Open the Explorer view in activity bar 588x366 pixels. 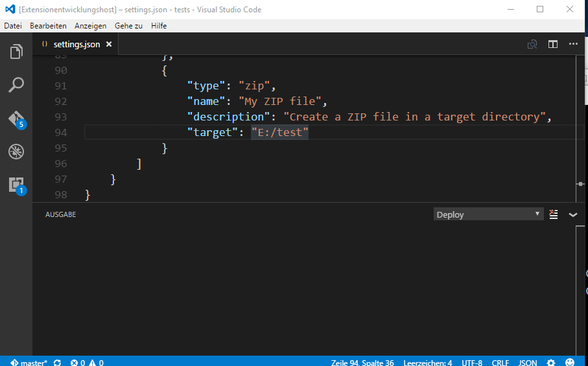(x=16, y=51)
